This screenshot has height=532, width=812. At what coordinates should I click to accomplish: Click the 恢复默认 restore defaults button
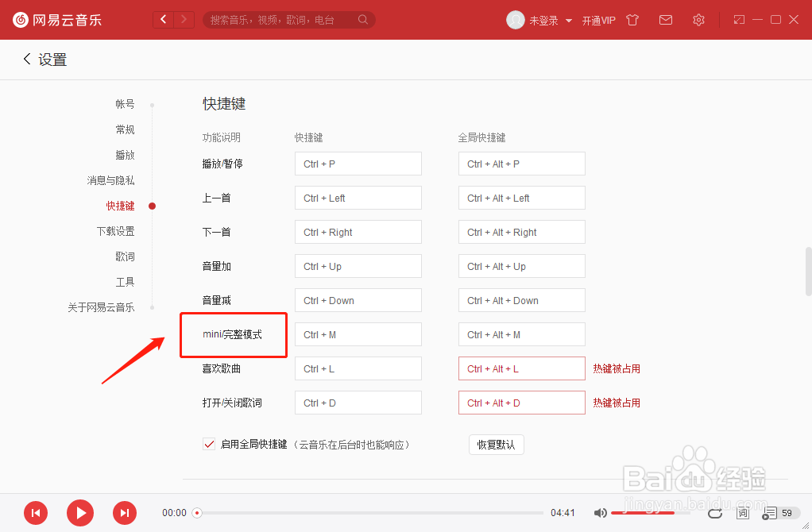click(496, 445)
